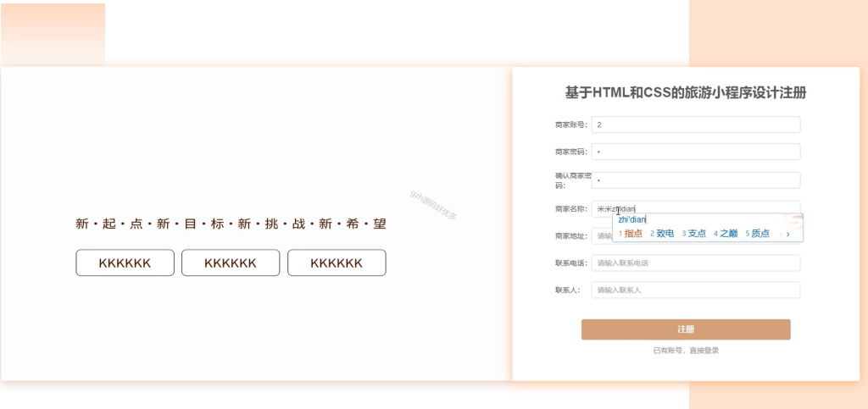
Task: Focus the 商家地址 address field
Action: tap(602, 236)
